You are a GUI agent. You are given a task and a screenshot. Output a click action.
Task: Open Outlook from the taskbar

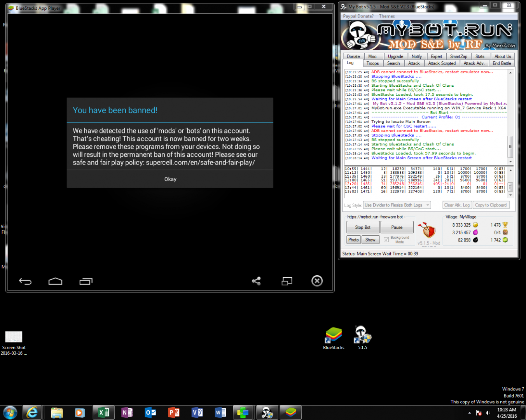pos(150,412)
